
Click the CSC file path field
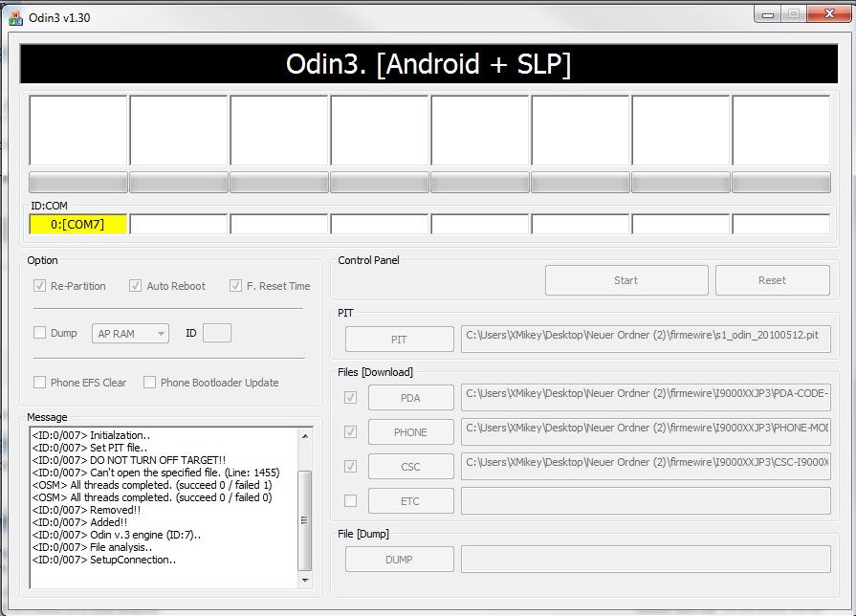pyautogui.click(x=646, y=467)
